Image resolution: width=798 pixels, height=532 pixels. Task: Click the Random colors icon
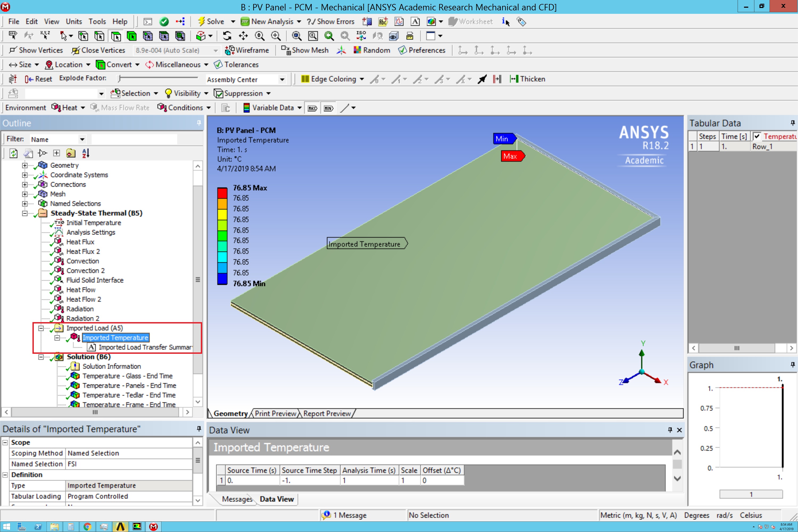(x=357, y=50)
